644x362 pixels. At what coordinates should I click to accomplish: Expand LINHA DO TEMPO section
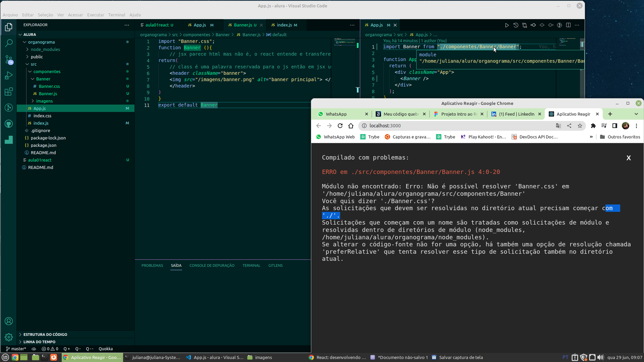(x=39, y=342)
